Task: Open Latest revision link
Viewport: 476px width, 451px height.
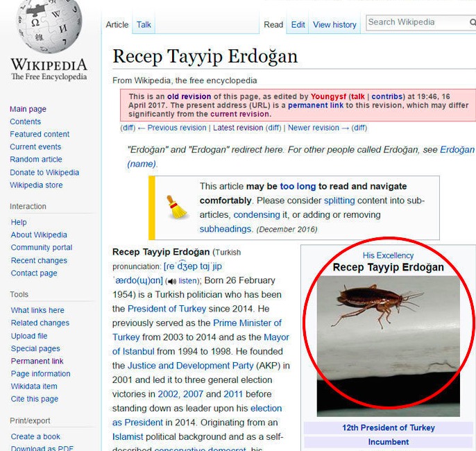Action: pos(238,128)
